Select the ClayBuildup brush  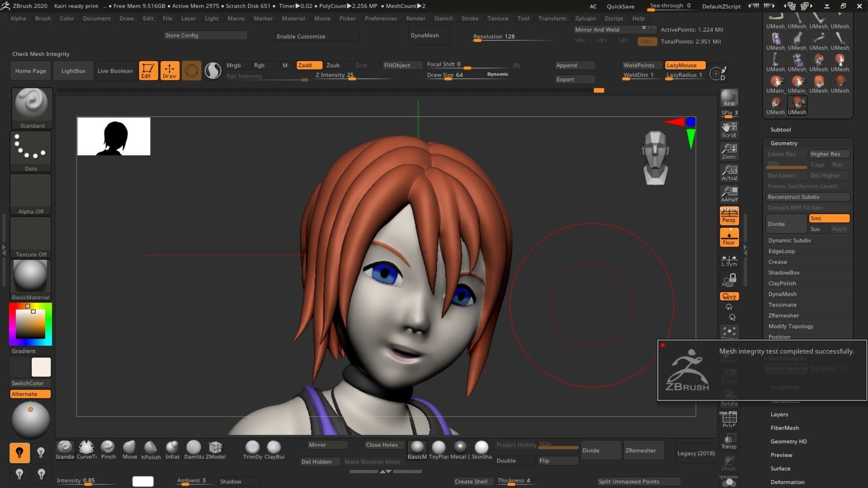pyautogui.click(x=274, y=450)
